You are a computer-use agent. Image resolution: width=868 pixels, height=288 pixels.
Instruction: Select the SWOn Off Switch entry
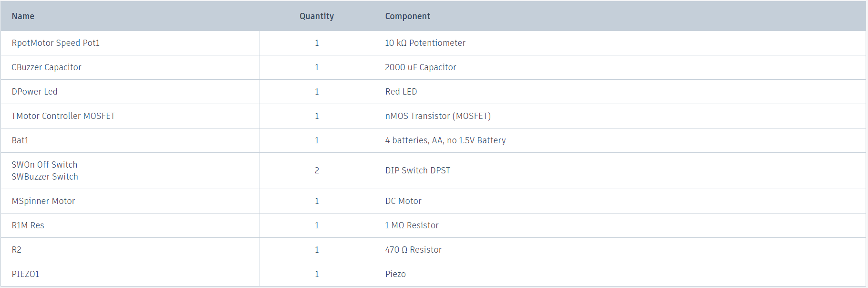[44, 165]
